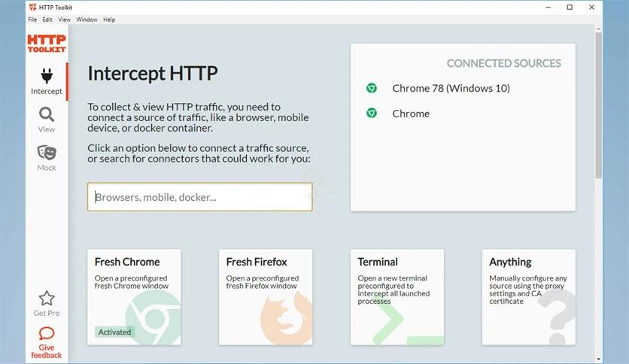Click the scrollbar down arrow at bottom
629x364 pixels.
pos(599,359)
